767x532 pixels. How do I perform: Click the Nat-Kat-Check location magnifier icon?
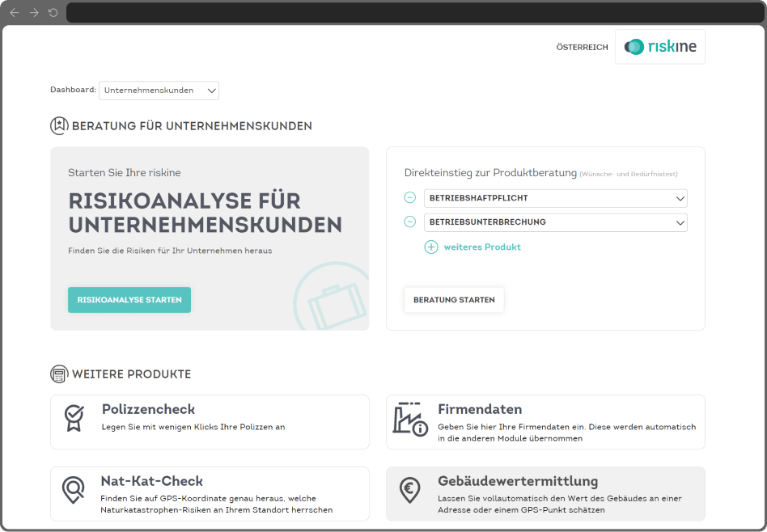(74, 490)
